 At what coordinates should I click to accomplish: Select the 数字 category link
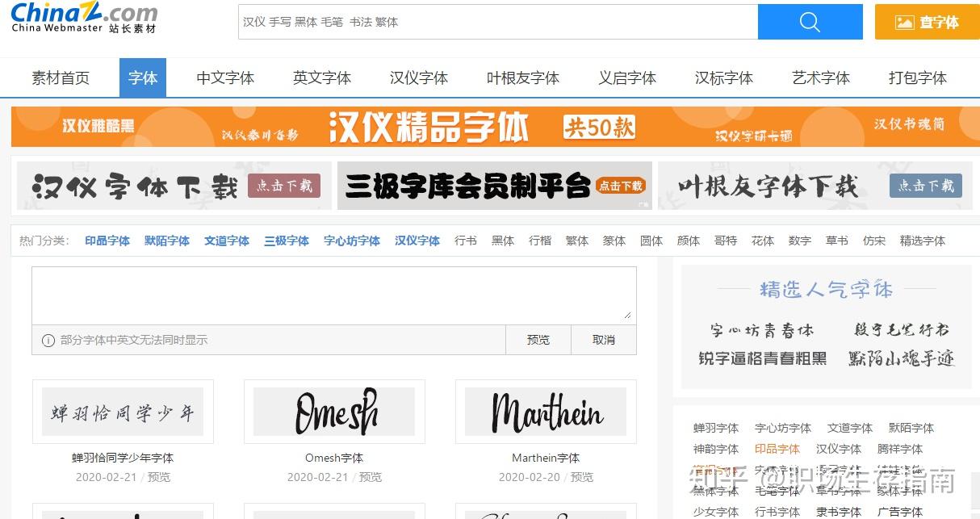[x=800, y=241]
